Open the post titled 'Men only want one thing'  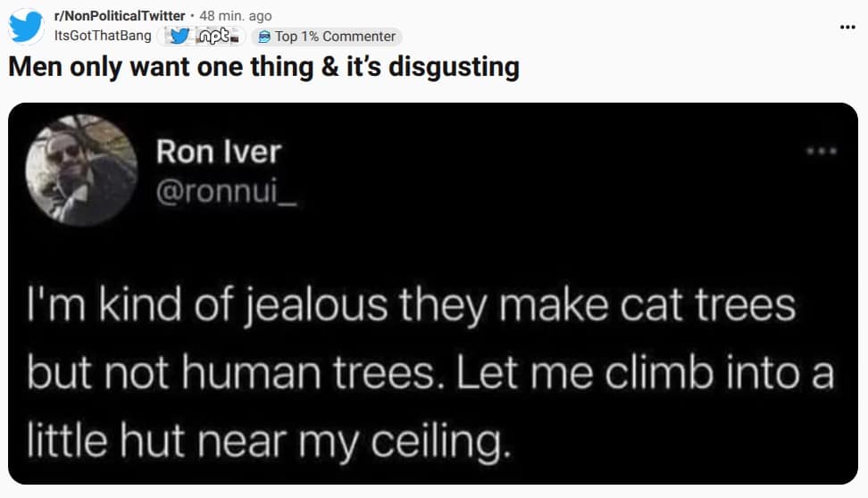[x=263, y=67]
